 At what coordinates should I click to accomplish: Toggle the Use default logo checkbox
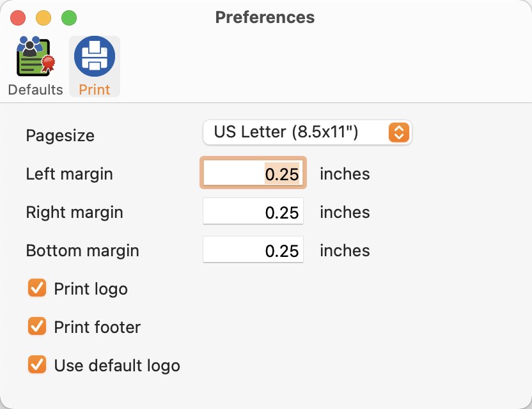pyautogui.click(x=37, y=365)
